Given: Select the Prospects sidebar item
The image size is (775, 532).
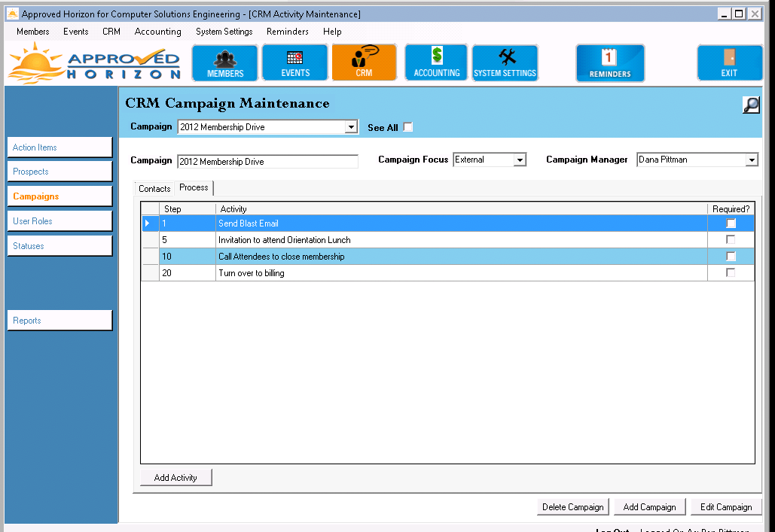Looking at the screenshot, I should click(59, 172).
